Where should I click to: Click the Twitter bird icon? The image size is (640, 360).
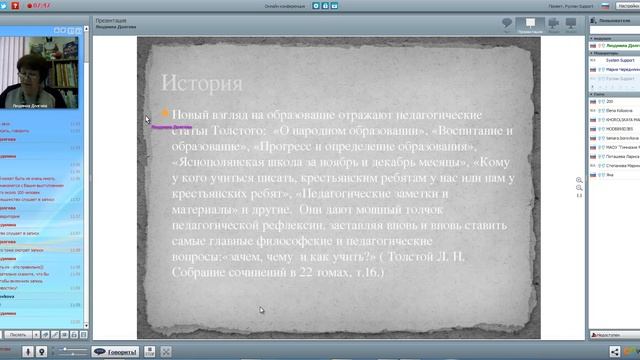[3, 6]
